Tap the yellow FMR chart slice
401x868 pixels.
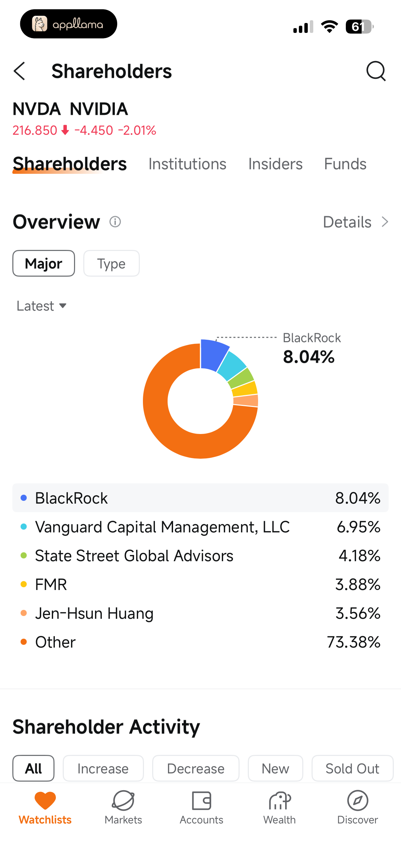[246, 389]
